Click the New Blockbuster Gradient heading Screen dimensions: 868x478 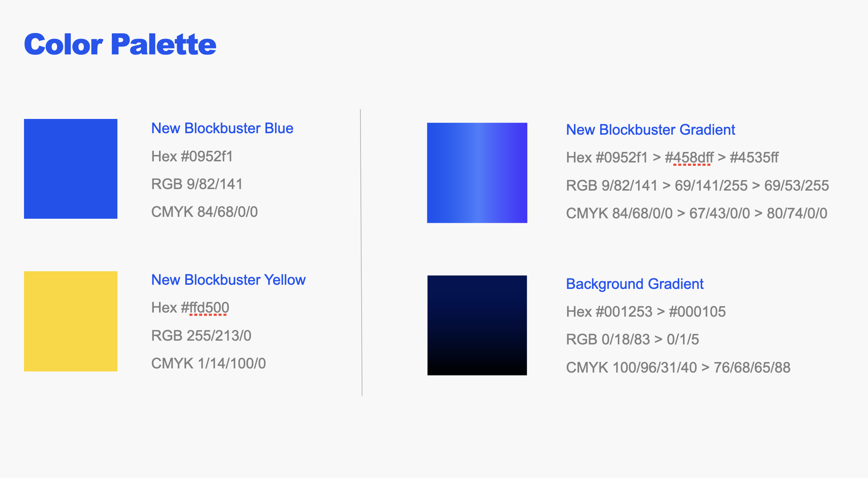(650, 130)
